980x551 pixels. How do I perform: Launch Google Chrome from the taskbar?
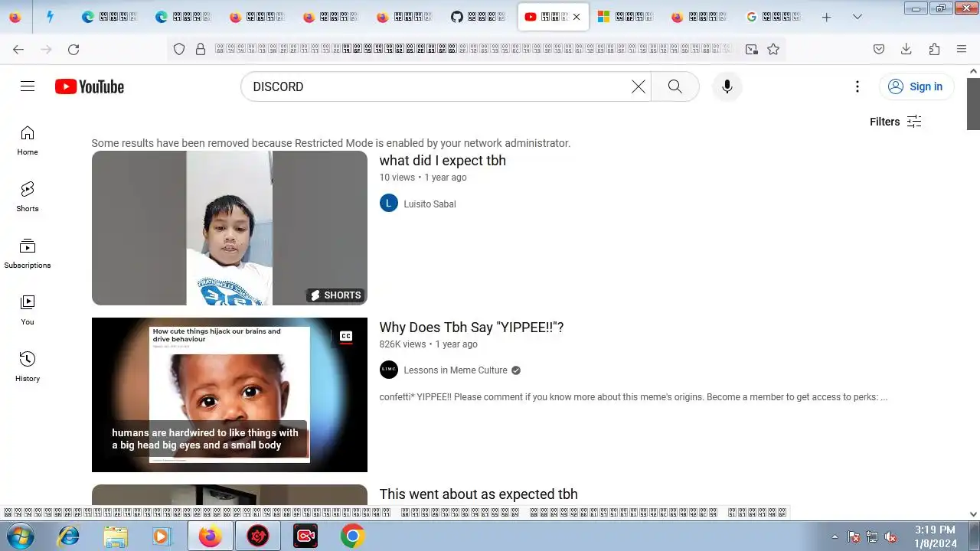point(352,536)
